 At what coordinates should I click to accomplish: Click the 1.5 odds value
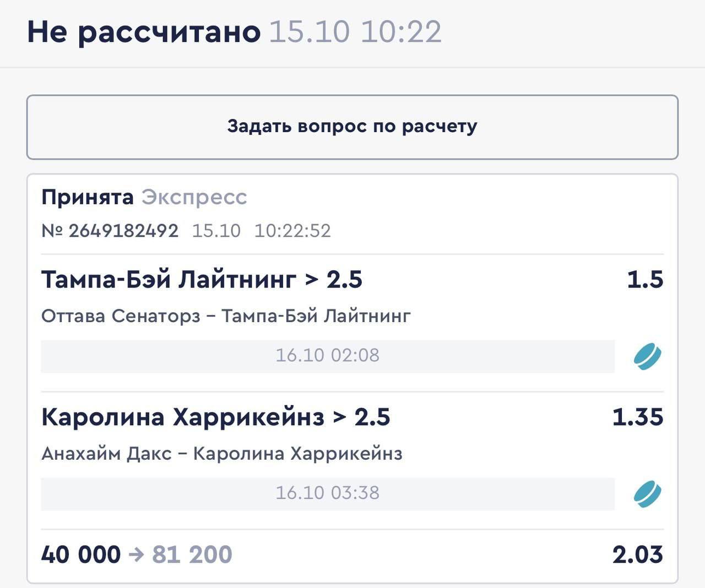[x=645, y=280]
